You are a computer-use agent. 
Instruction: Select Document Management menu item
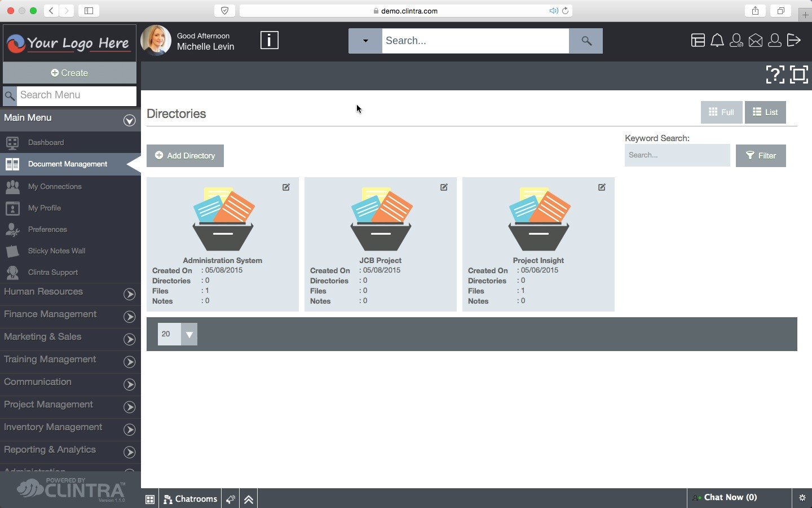pyautogui.click(x=70, y=164)
